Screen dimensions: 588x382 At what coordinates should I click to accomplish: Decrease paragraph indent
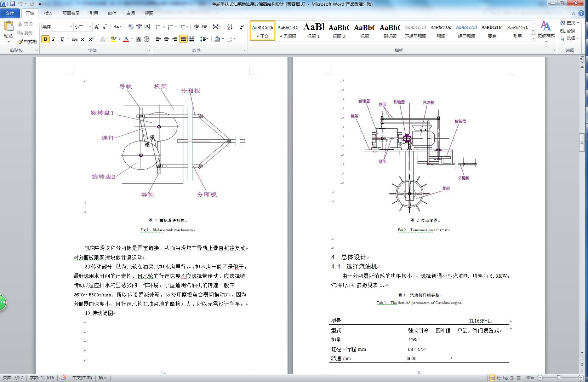coord(196,27)
